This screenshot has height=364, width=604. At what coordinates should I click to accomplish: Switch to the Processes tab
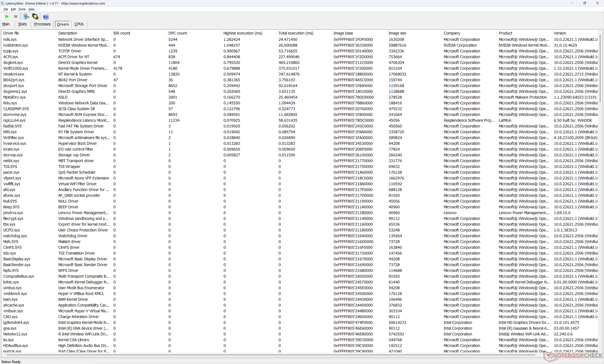click(x=42, y=24)
